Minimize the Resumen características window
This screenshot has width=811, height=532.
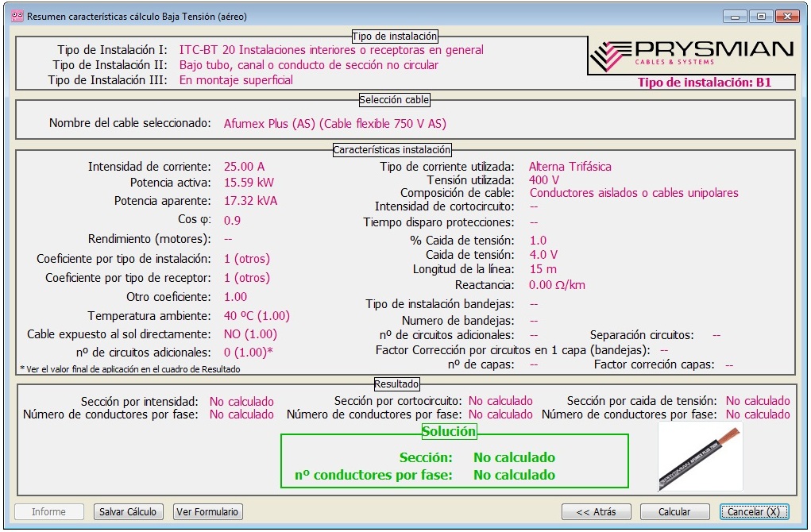[x=735, y=17]
